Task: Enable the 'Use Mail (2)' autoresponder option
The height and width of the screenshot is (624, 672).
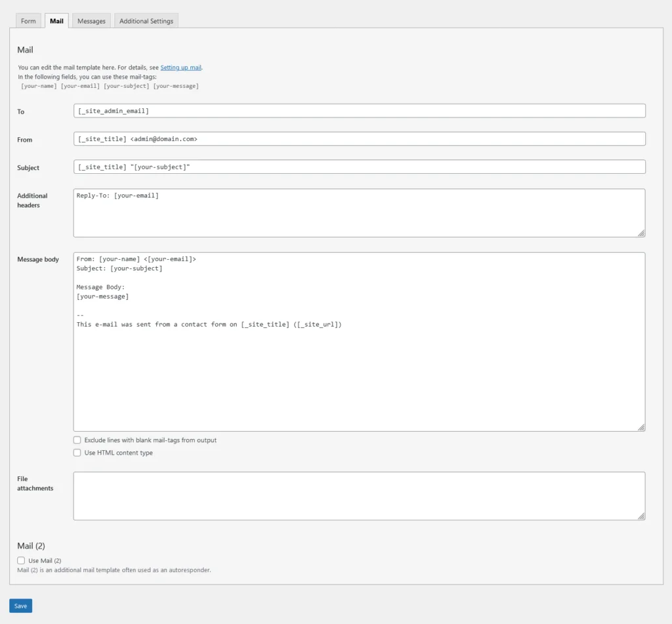Action: click(x=20, y=560)
